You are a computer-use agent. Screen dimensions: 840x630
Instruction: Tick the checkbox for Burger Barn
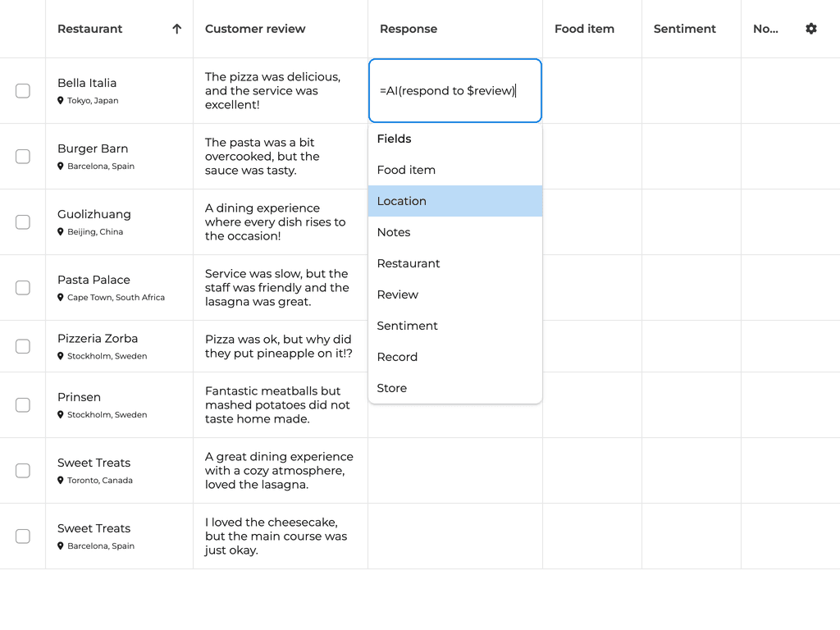pos(23,157)
